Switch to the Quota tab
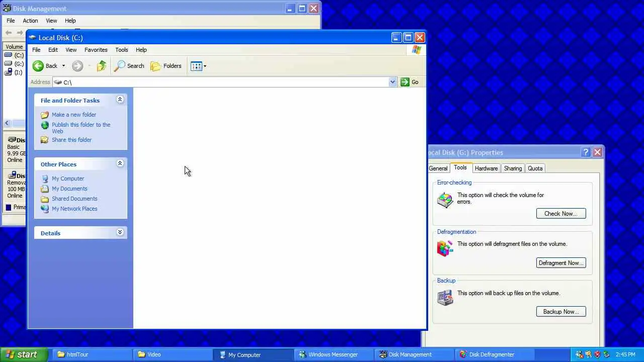 pyautogui.click(x=535, y=168)
